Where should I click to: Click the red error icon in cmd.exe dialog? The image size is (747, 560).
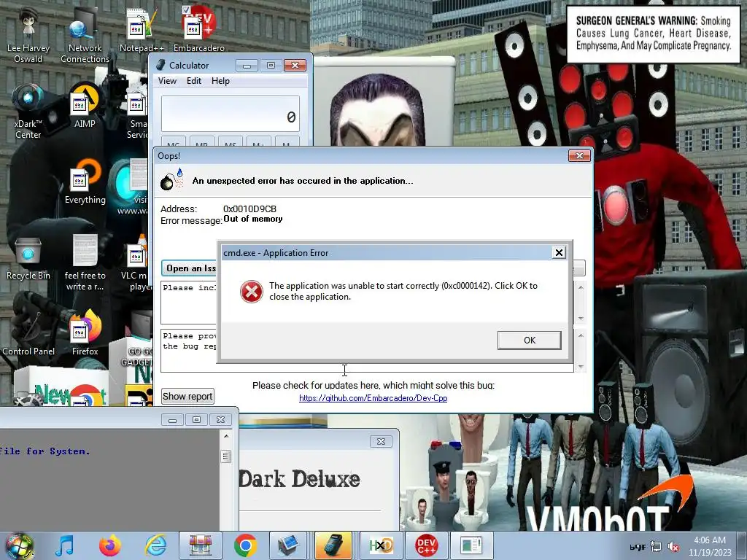coord(252,292)
